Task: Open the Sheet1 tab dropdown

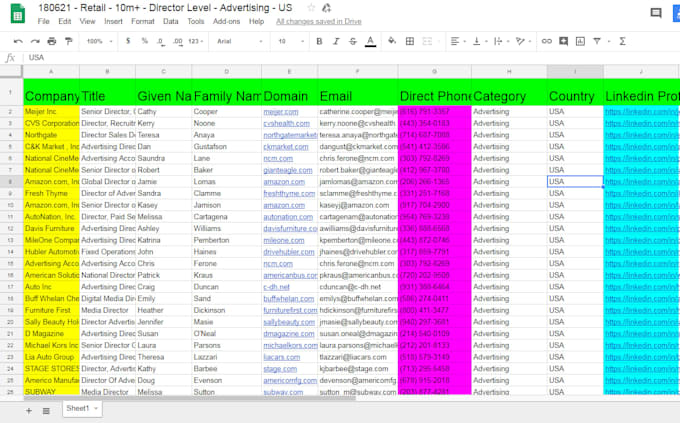Action: [96, 408]
